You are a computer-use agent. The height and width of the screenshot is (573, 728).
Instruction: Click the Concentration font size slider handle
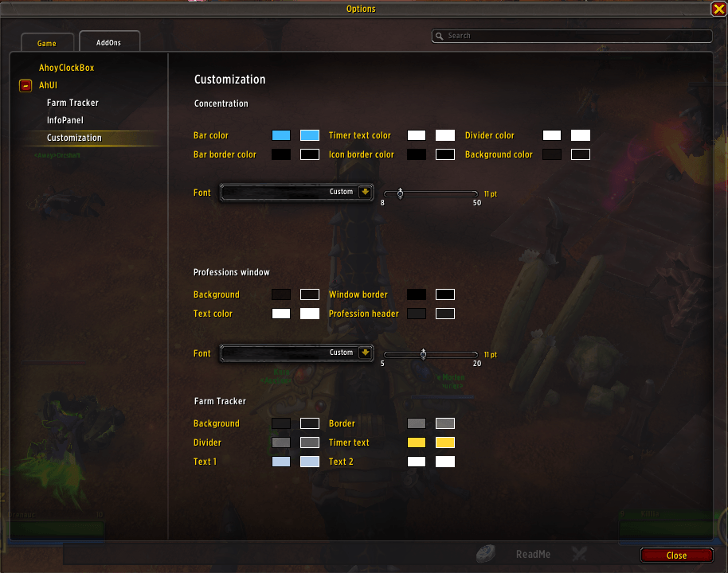400,193
